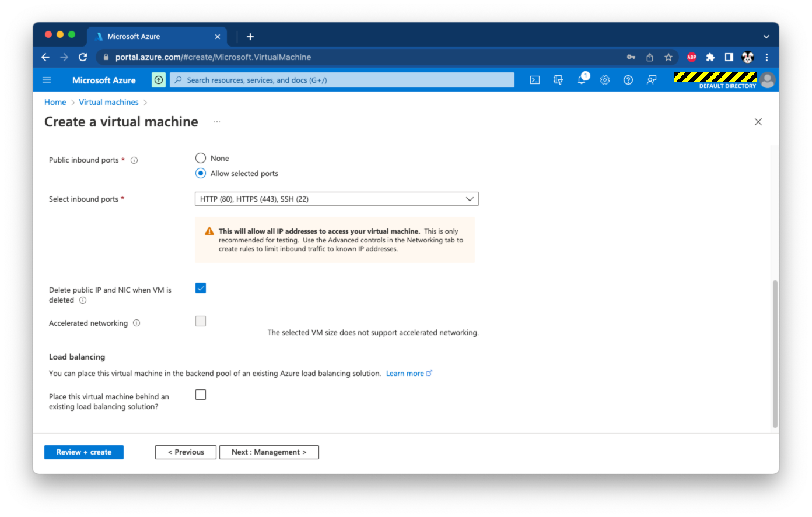Image resolution: width=812 pixels, height=517 pixels.
Task: Select the None radio button
Action: coord(201,158)
